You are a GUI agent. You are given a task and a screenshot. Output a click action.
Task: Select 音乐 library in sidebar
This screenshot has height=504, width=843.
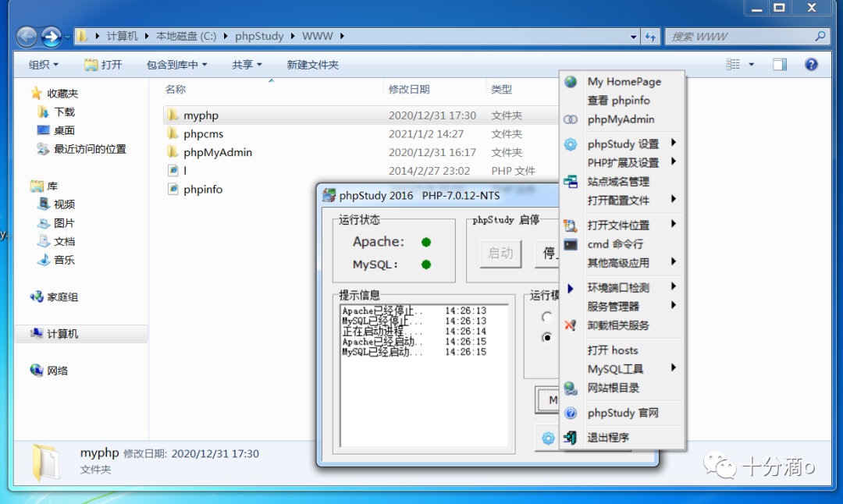point(64,260)
